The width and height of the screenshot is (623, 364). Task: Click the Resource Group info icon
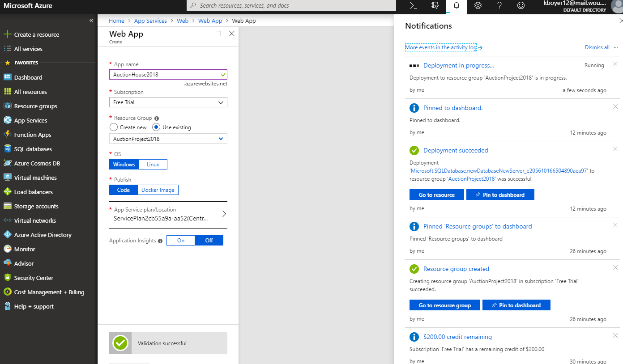[157, 119]
